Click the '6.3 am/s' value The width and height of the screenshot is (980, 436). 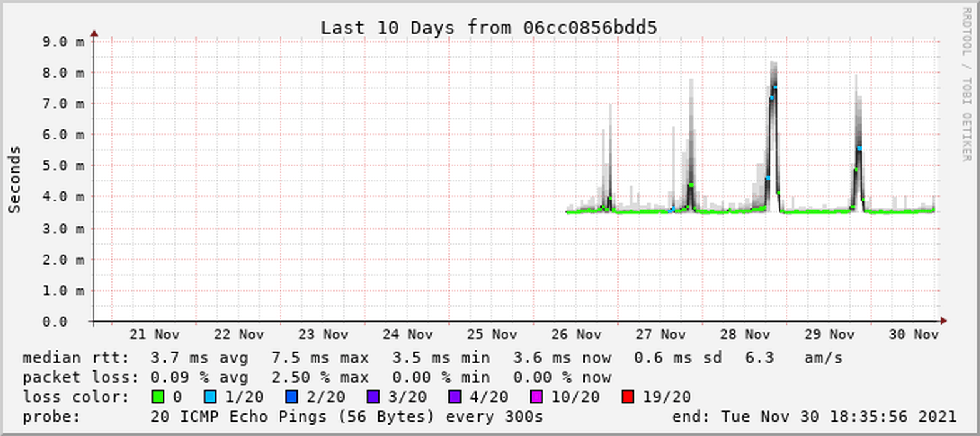[794, 358]
